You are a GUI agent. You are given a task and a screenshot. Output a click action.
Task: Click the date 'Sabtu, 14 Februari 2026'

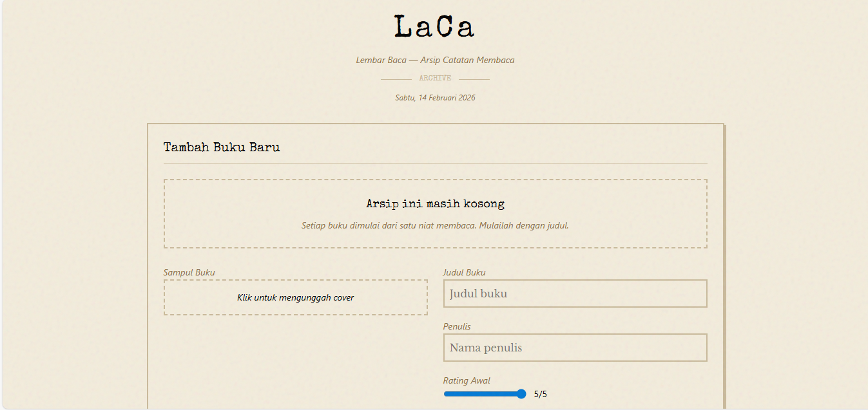pos(435,98)
